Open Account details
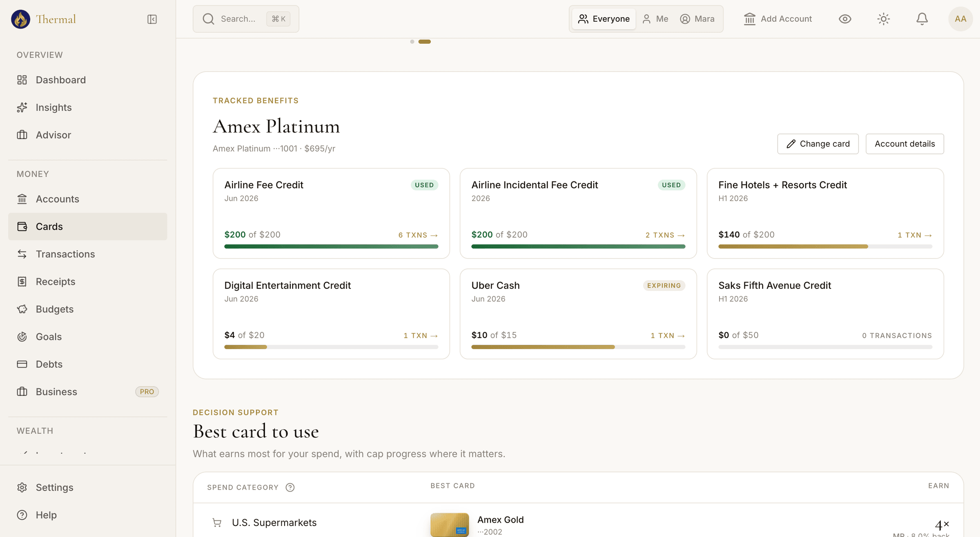Image resolution: width=980 pixels, height=537 pixels. click(x=905, y=144)
